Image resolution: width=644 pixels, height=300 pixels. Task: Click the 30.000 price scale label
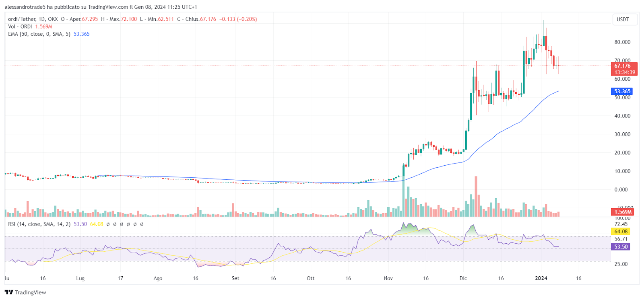pyautogui.click(x=622, y=134)
